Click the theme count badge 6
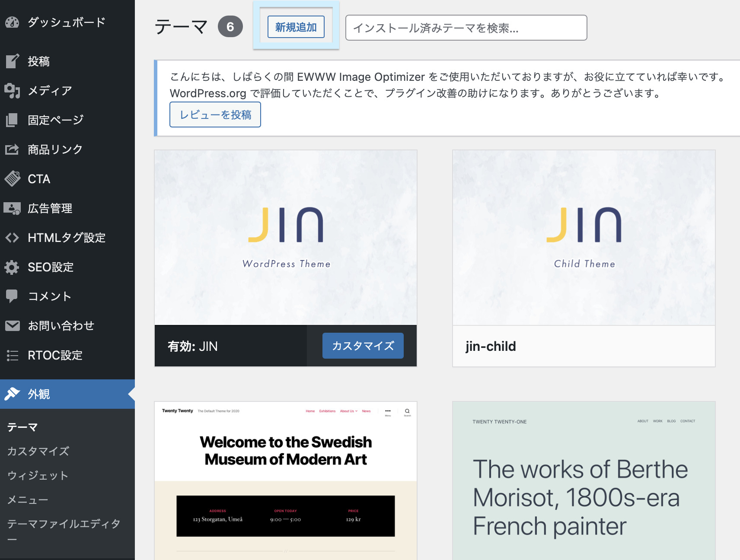Viewport: 740px width, 560px height. (x=230, y=27)
